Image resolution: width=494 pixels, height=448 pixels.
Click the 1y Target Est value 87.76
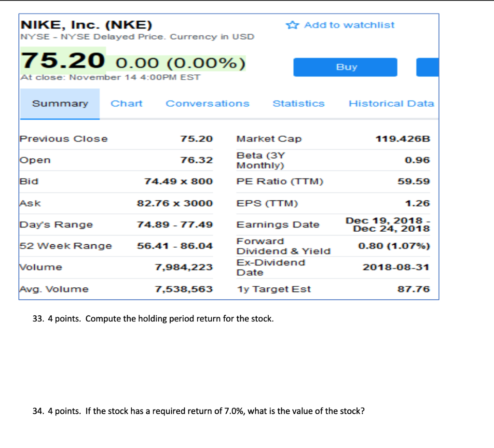point(413,289)
